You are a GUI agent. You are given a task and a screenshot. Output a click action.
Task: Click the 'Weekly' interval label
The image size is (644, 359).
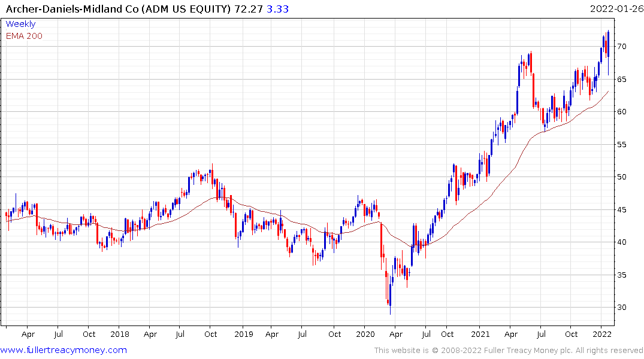click(20, 24)
